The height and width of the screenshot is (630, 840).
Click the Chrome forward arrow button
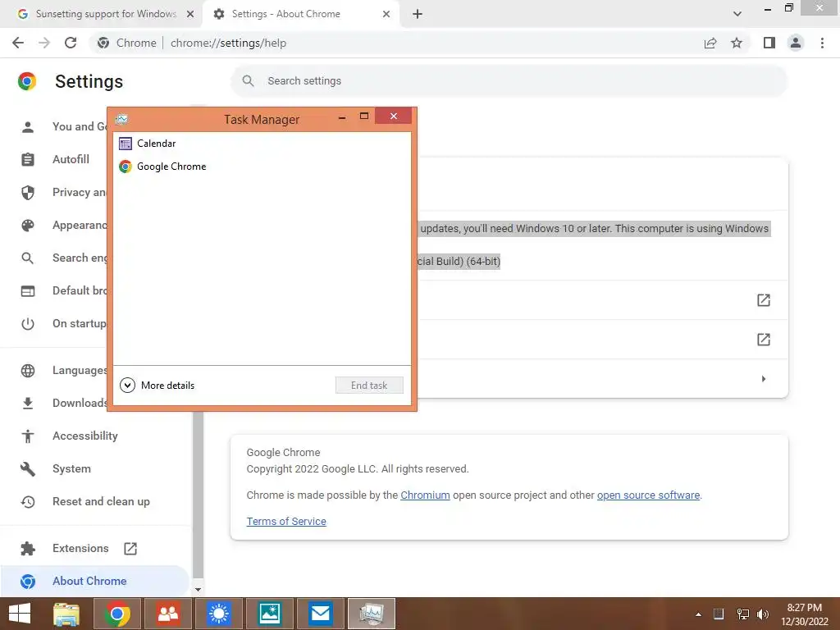tap(44, 43)
